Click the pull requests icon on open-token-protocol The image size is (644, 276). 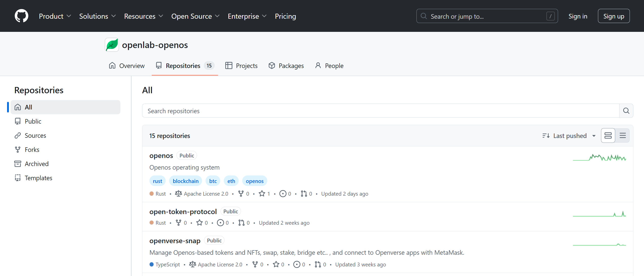pyautogui.click(x=241, y=223)
